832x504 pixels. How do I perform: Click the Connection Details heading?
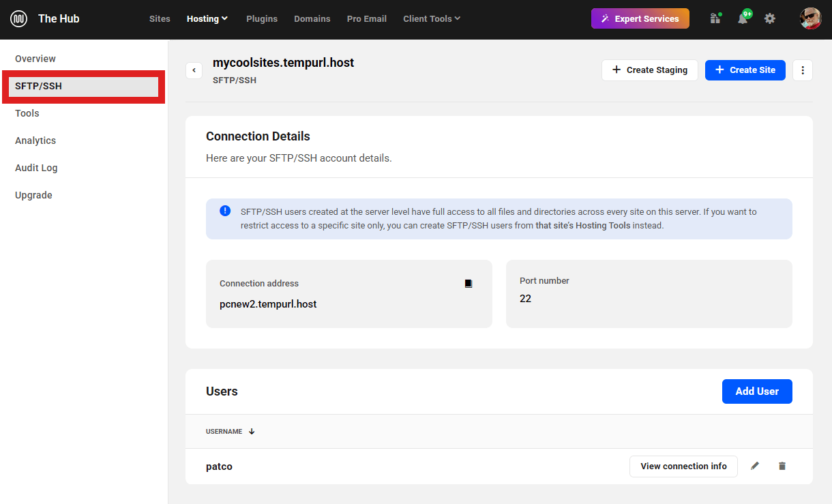tap(258, 136)
